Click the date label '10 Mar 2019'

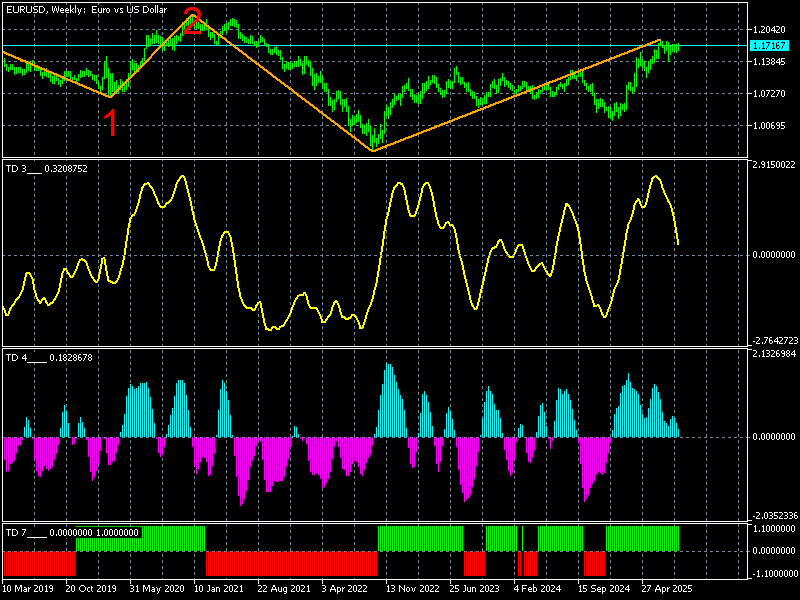pyautogui.click(x=28, y=589)
